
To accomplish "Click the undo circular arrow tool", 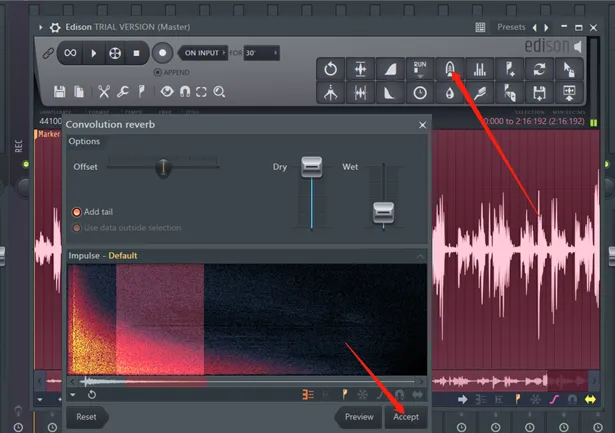I will coord(330,69).
